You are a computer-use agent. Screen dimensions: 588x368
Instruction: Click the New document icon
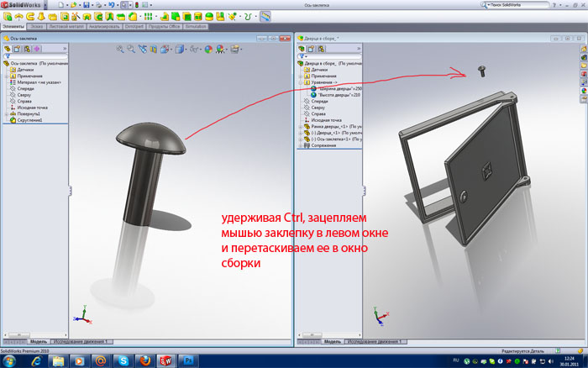[61, 5]
